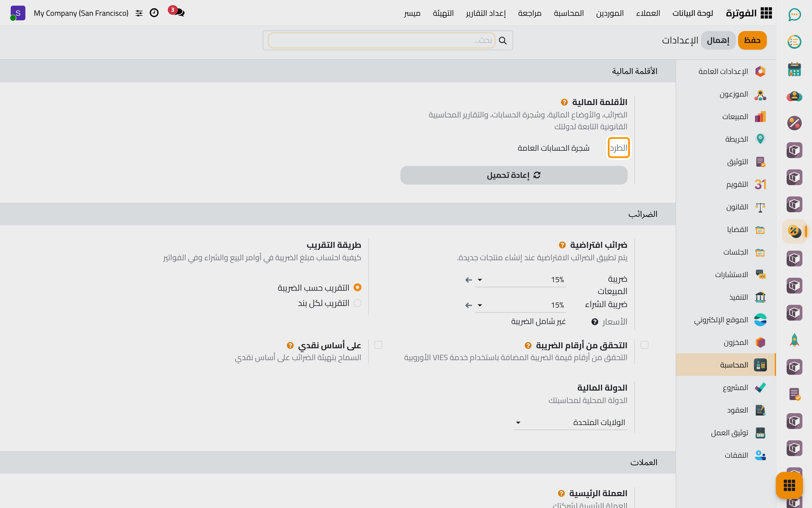Open الدولة المالية country dropdown
The height and width of the screenshot is (508, 812).
571,422
